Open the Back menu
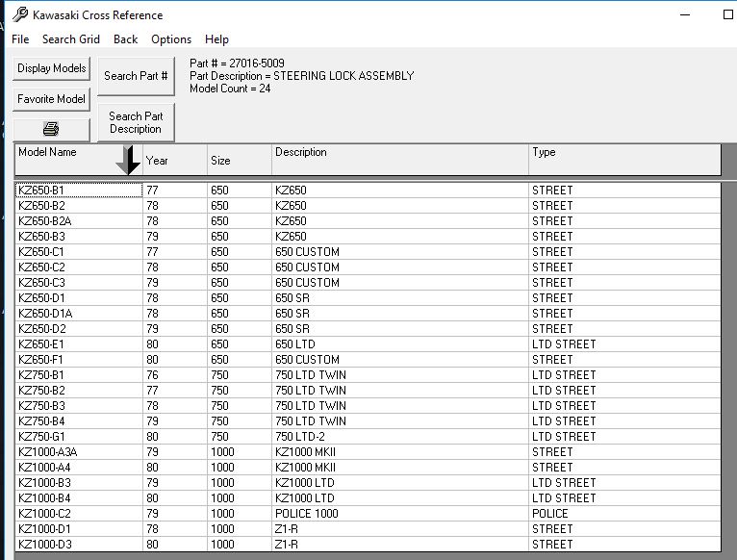Viewport: 737px width, 560px height. coord(125,39)
